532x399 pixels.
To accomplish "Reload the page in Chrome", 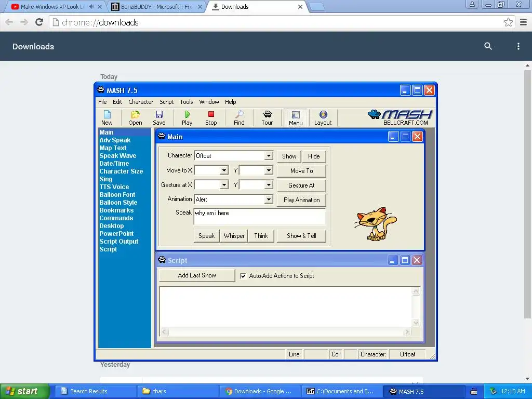I will coord(39,22).
